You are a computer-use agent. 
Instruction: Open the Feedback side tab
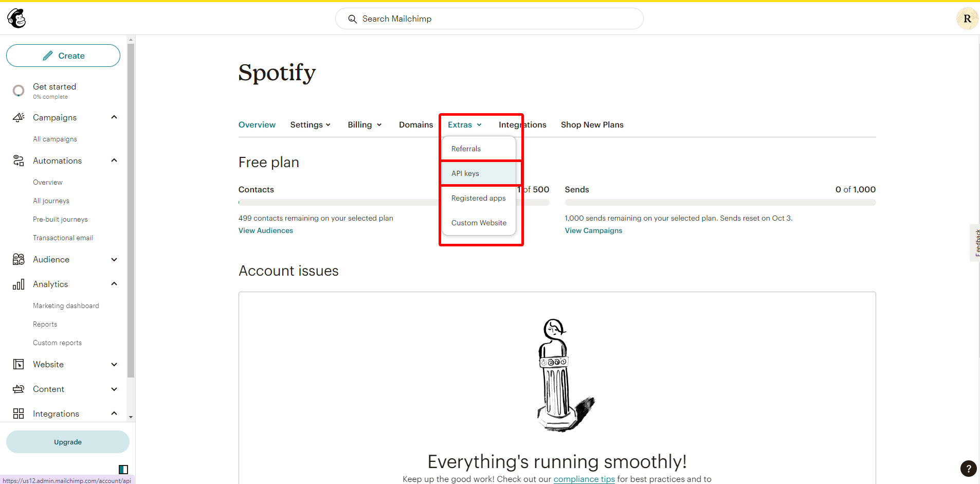click(975, 243)
